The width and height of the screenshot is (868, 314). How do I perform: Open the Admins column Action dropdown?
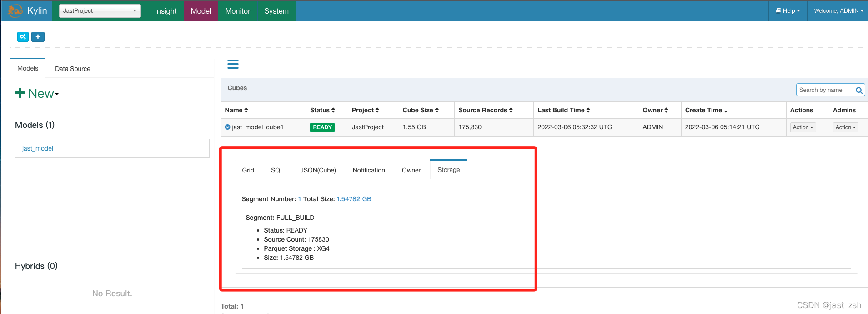pyautogui.click(x=846, y=127)
